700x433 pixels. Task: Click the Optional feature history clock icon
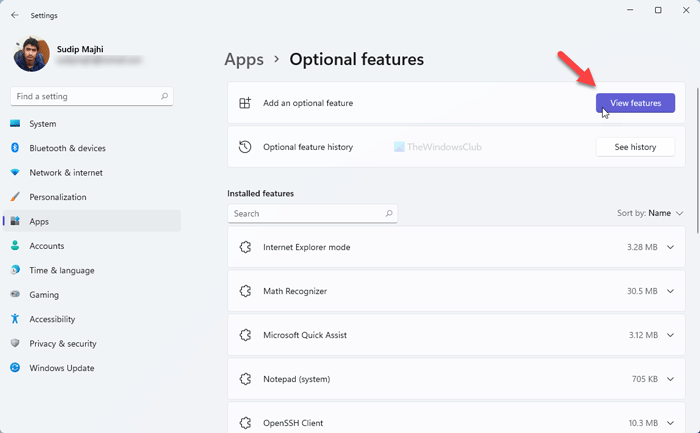[245, 147]
